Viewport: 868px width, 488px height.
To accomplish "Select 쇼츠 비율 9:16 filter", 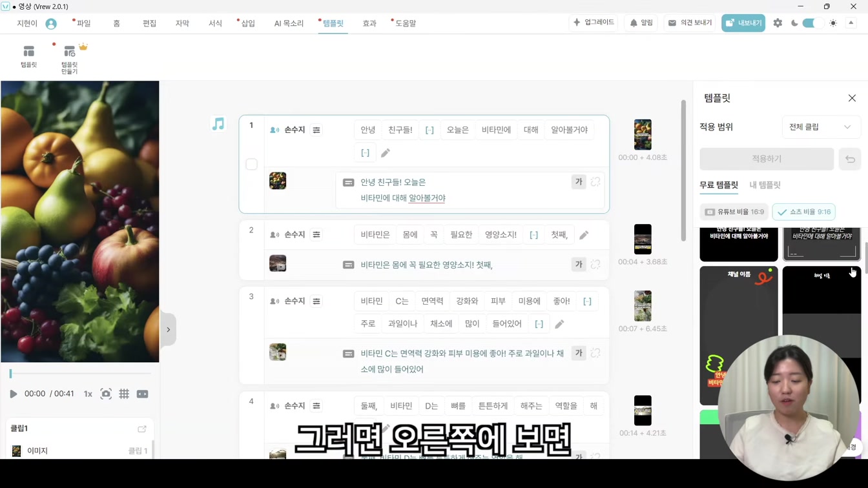I will tap(804, 212).
